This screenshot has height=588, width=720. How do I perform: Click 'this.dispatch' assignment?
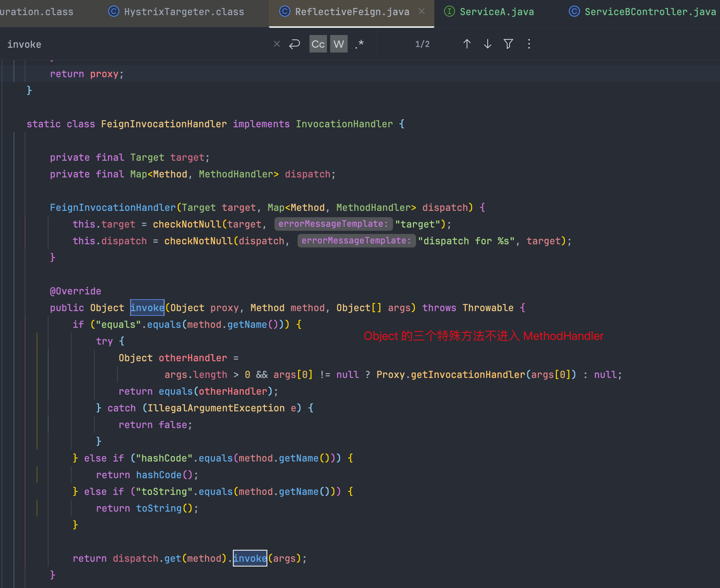[x=110, y=241]
